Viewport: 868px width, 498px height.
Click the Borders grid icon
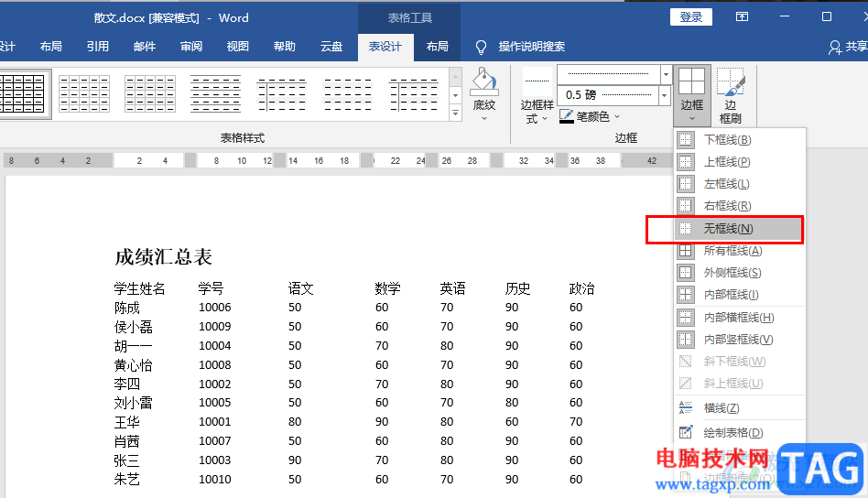[692, 81]
